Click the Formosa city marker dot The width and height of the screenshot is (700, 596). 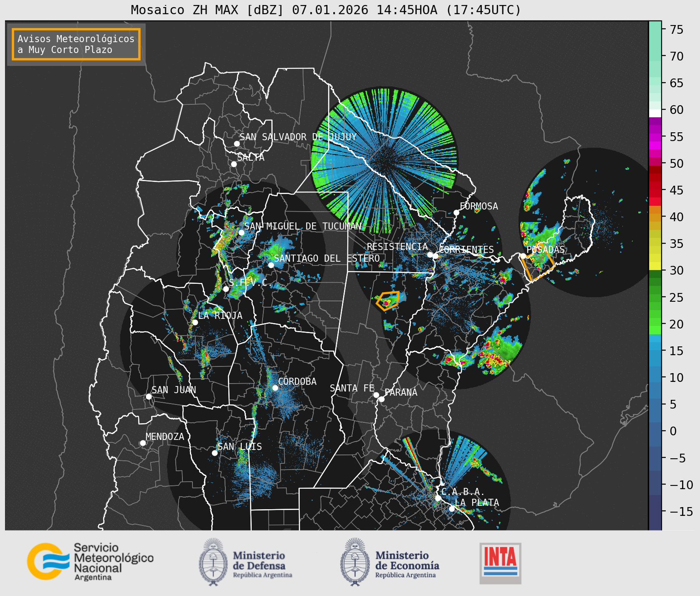coord(457,212)
